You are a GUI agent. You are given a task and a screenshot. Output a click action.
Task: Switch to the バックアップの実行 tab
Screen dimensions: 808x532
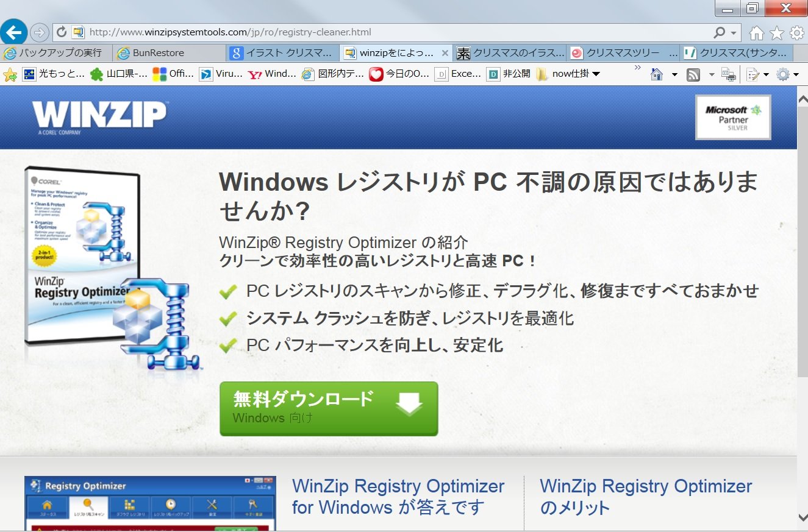coord(56,53)
